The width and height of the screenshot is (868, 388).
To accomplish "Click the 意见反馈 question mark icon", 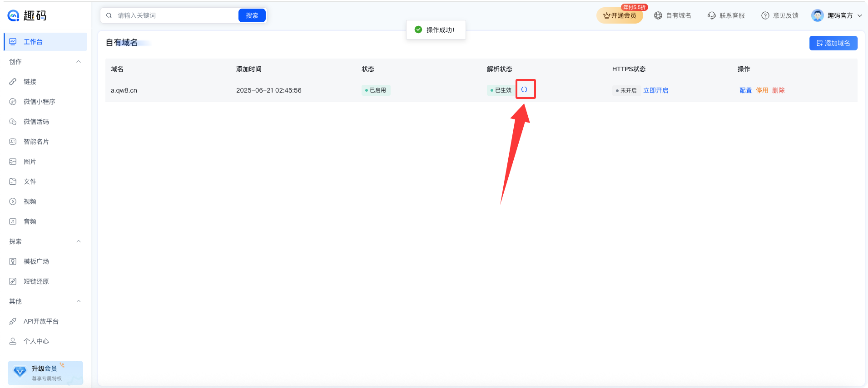I will tap(765, 15).
